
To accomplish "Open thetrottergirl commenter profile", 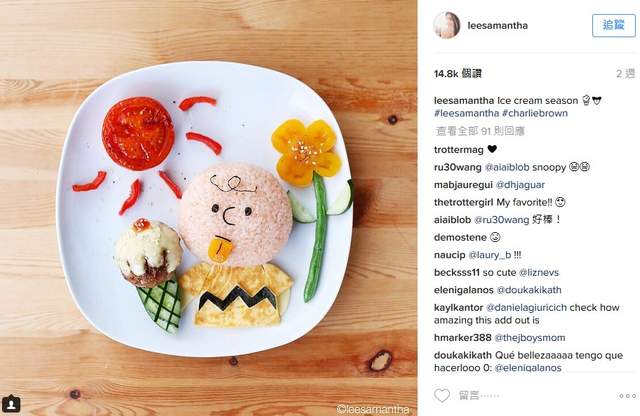I will 464,202.
